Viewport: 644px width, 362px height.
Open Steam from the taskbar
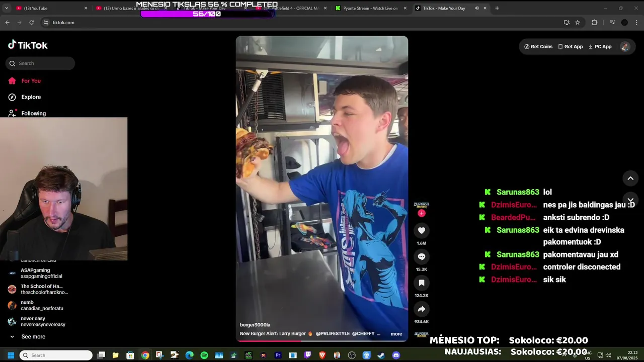(381, 355)
